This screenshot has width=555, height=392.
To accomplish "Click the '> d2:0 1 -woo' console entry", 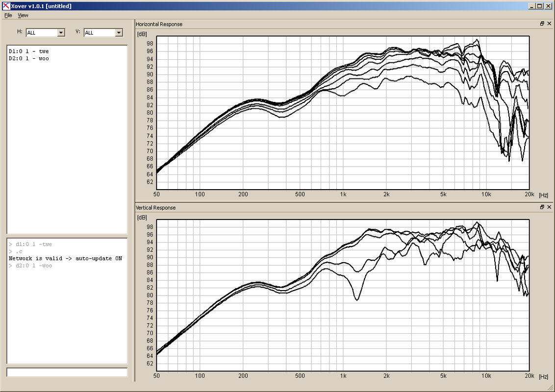I will point(30,266).
